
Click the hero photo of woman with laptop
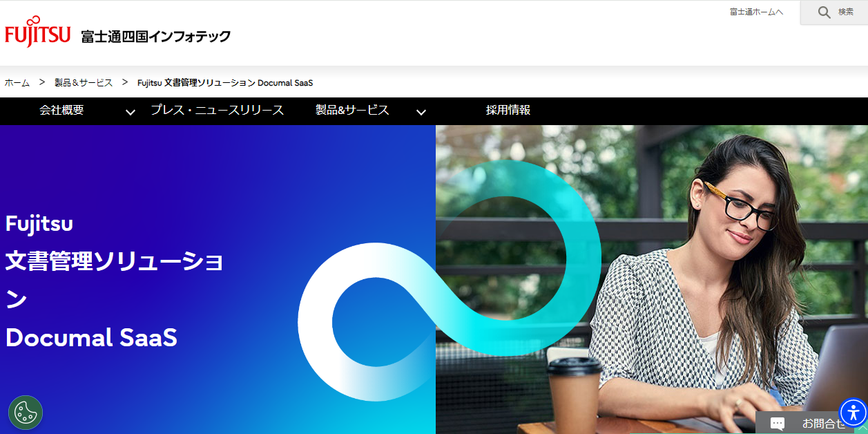point(651,279)
